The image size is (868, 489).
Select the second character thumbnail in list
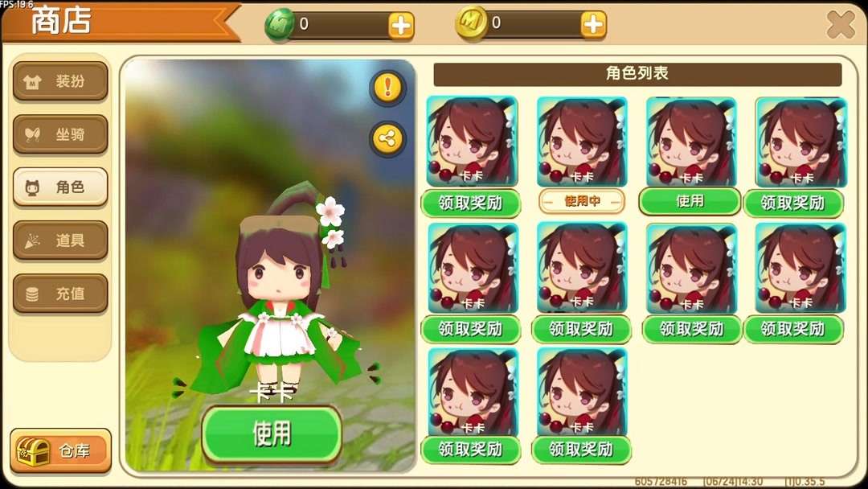click(582, 142)
